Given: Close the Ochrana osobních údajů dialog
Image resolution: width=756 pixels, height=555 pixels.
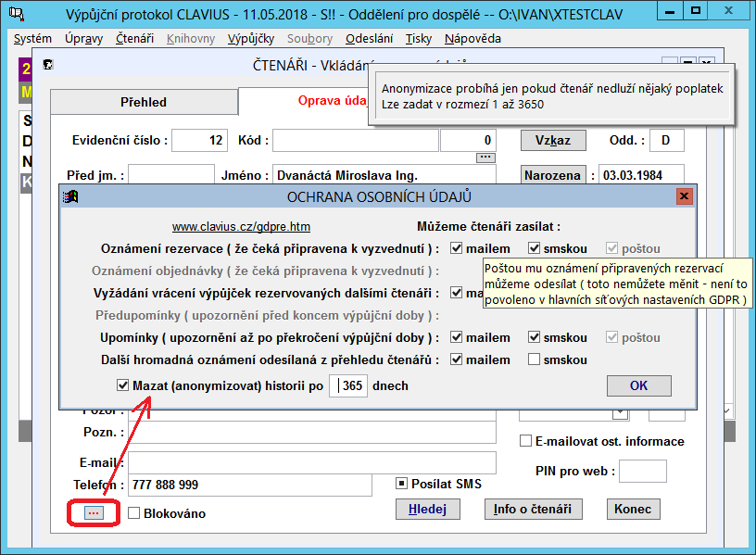Looking at the screenshot, I should click(684, 196).
